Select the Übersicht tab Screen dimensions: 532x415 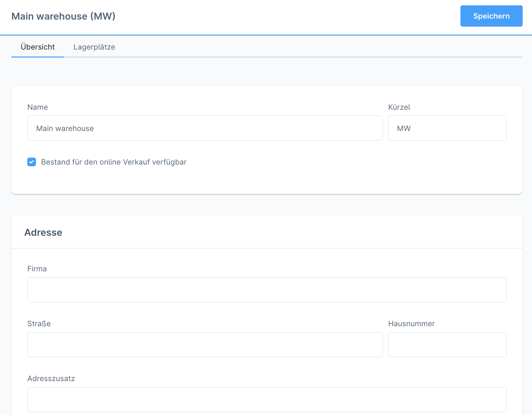tap(38, 47)
